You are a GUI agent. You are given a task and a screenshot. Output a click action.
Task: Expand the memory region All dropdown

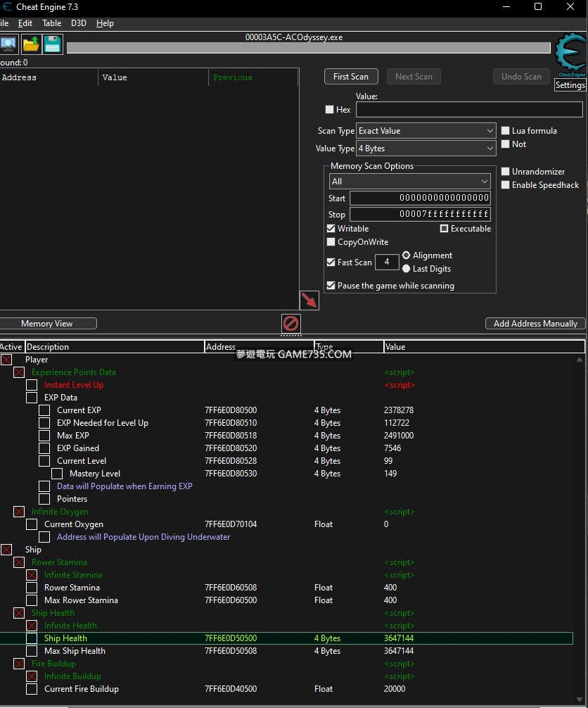point(409,182)
